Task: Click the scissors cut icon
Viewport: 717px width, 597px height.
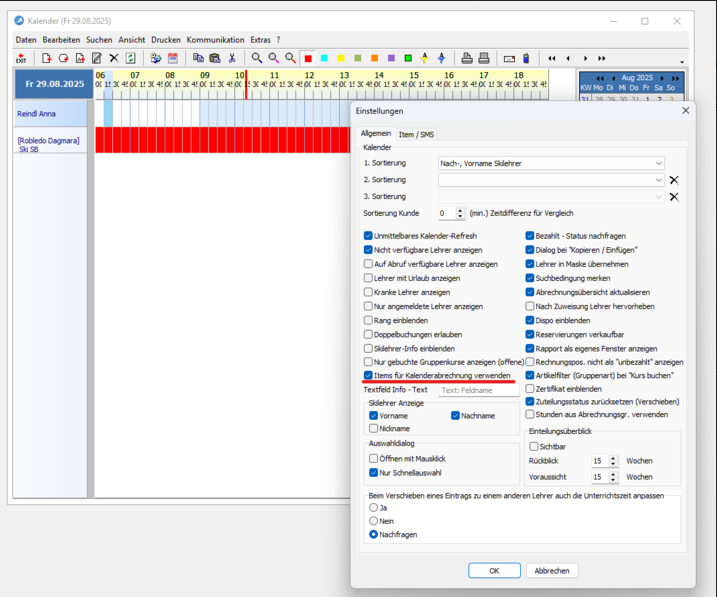Action: (232, 59)
